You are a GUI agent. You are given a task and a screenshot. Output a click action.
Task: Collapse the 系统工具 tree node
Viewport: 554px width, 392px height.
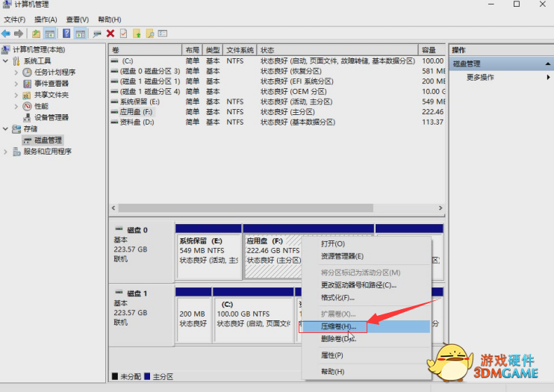5,60
